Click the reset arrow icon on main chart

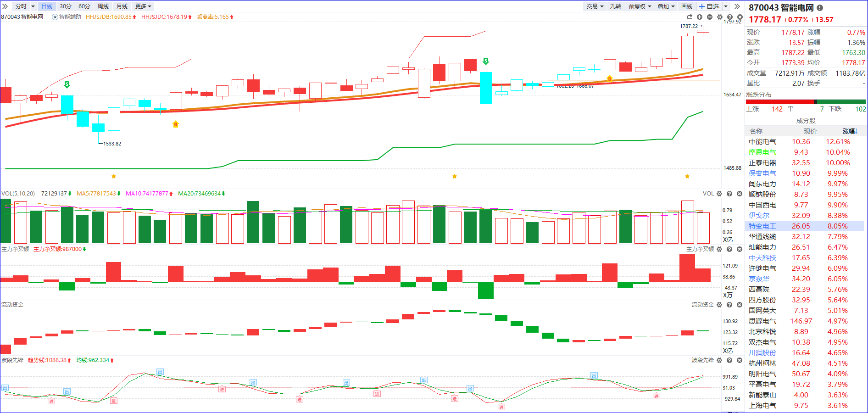[689, 17]
